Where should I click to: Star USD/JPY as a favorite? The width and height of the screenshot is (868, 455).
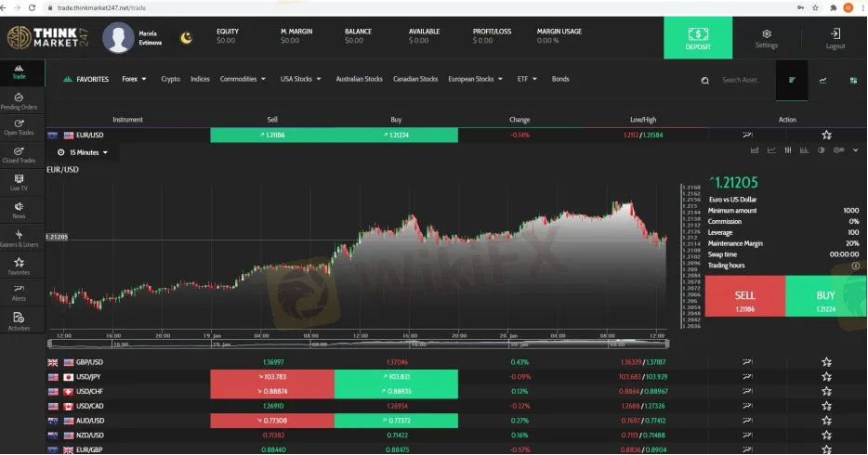[826, 378]
